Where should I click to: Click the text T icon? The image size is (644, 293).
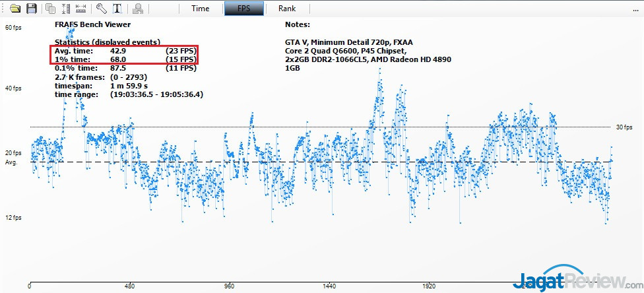pyautogui.click(x=117, y=9)
